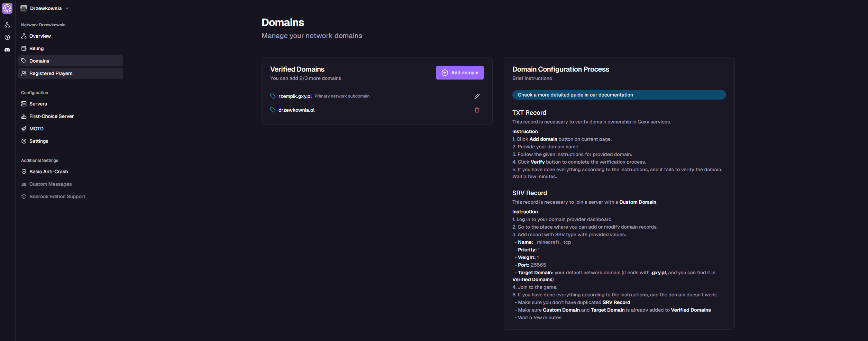Click the tag icon beside drzewkownia.pl
This screenshot has height=341, width=868.
point(272,110)
